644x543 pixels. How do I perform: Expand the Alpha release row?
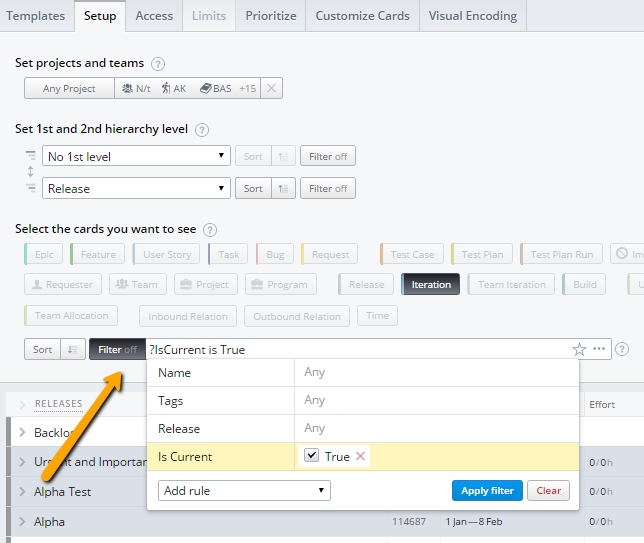pos(22,521)
